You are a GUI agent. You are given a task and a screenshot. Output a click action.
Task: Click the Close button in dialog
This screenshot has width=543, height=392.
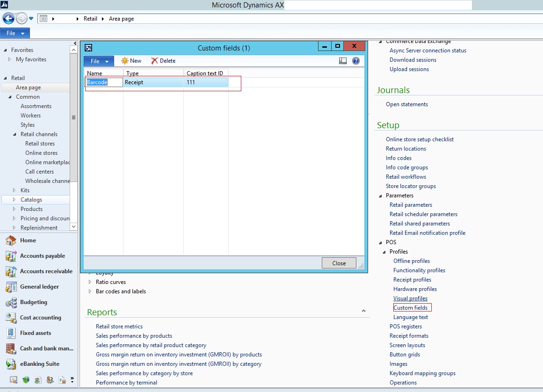339,263
